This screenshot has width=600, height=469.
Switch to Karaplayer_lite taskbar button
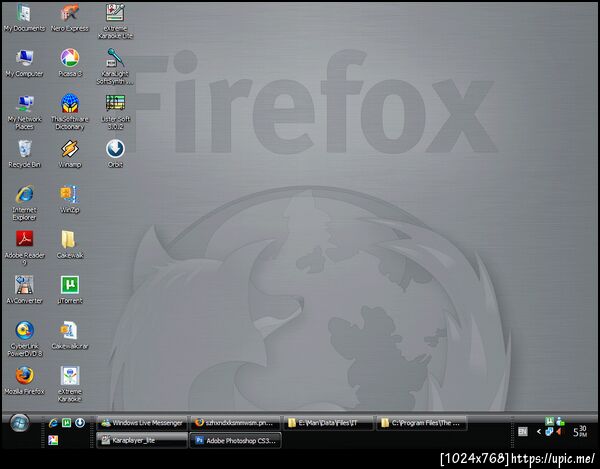coord(142,440)
